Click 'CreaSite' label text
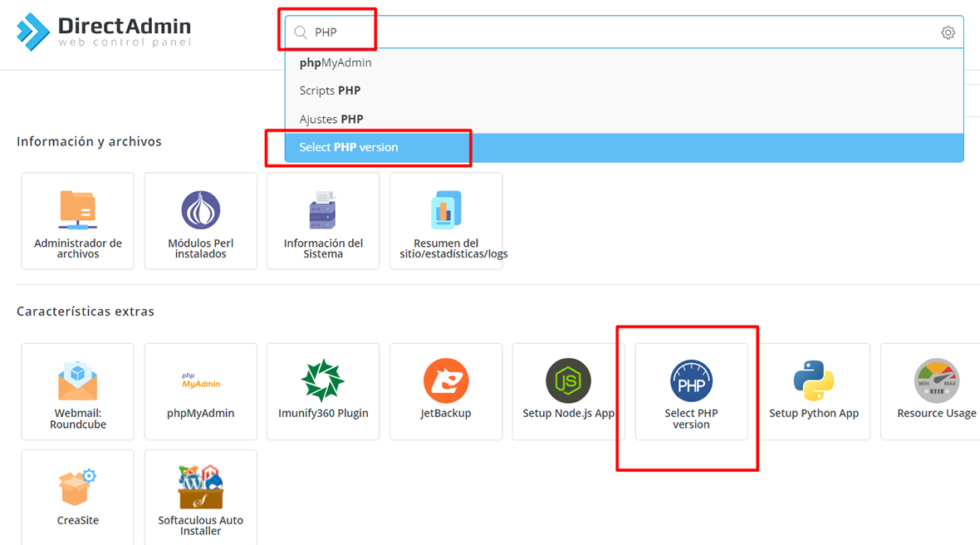The height and width of the screenshot is (545, 980). pyautogui.click(x=77, y=520)
